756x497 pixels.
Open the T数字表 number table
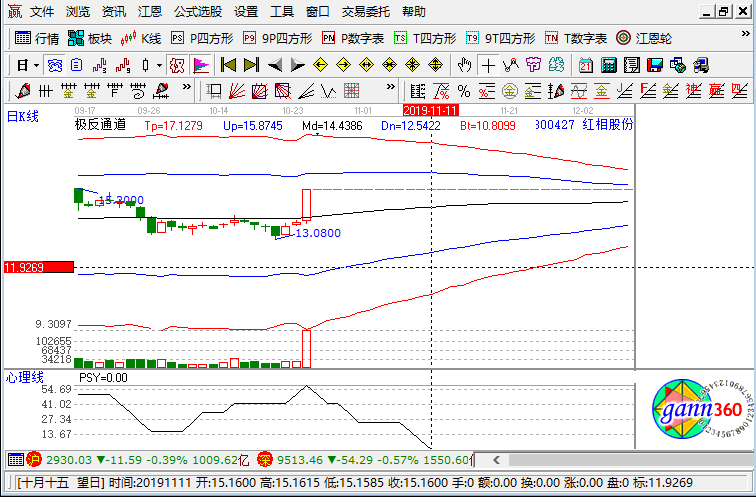coord(576,38)
